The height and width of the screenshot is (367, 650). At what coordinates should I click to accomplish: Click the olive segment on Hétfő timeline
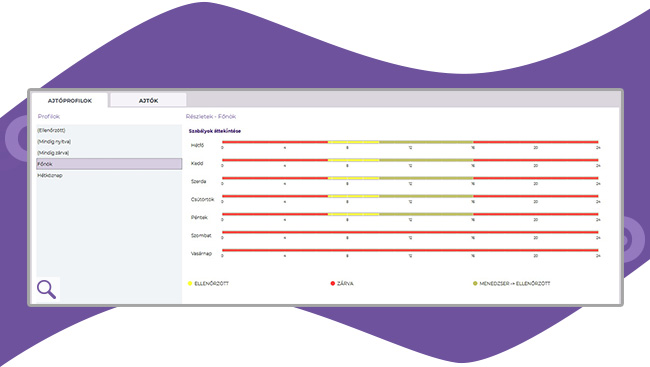pyautogui.click(x=426, y=142)
